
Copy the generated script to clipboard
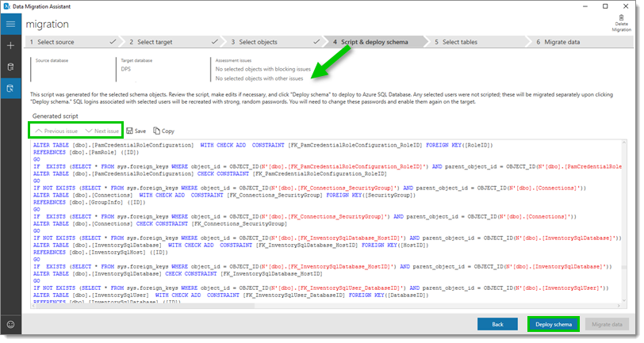coord(163,131)
